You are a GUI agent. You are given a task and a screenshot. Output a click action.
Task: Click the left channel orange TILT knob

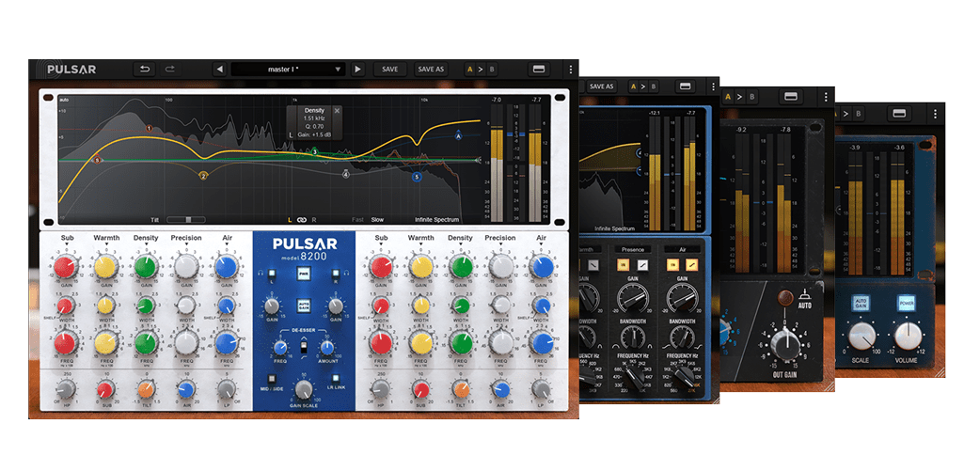145,389
